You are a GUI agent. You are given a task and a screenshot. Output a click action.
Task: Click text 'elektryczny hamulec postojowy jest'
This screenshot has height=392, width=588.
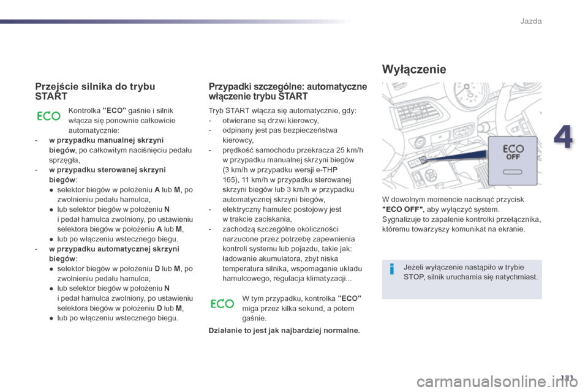click(282, 209)
